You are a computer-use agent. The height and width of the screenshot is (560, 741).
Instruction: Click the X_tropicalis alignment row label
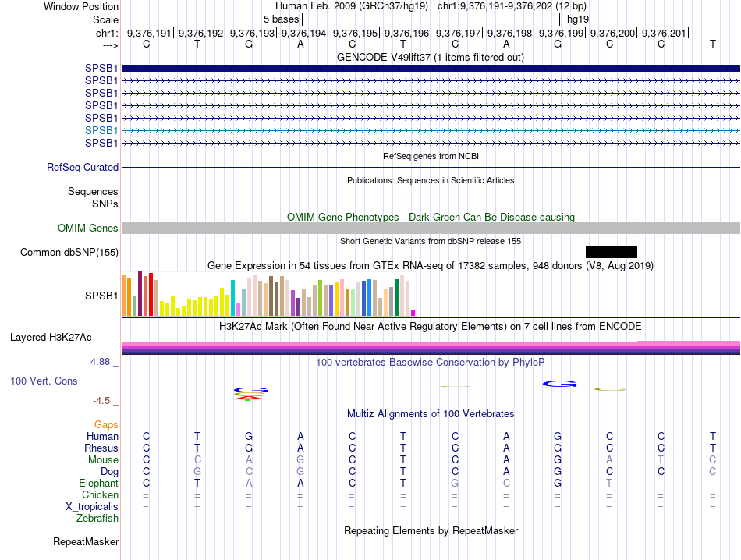[92, 507]
